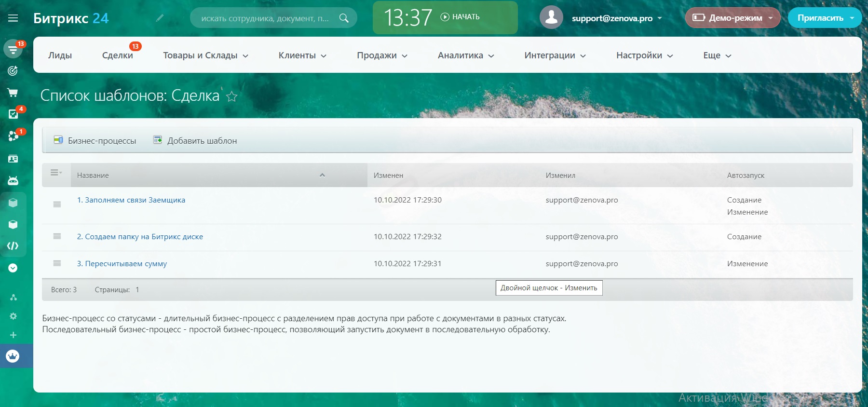Switch to the Лиды tab
868x407 pixels.
tap(60, 55)
